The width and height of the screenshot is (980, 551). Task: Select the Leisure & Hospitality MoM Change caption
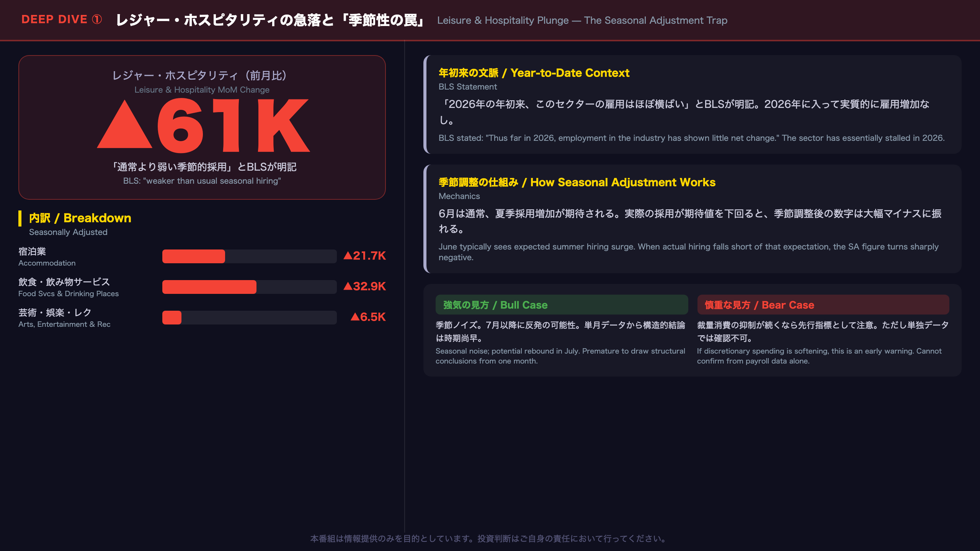coord(202,90)
